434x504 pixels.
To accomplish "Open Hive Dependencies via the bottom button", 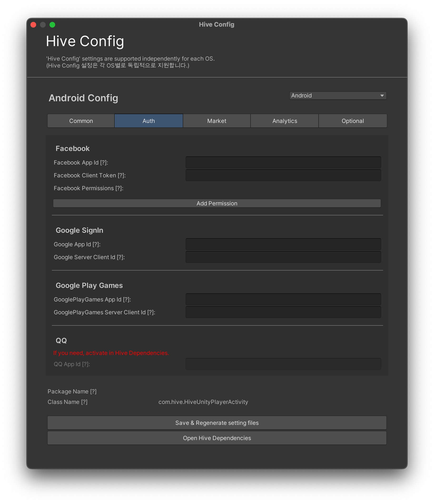I will pos(217,438).
